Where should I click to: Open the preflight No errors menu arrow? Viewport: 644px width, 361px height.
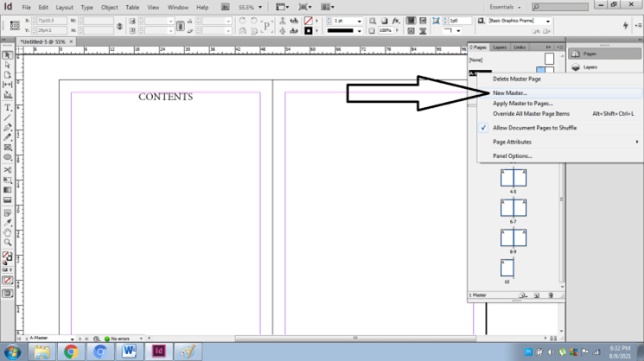(141, 339)
